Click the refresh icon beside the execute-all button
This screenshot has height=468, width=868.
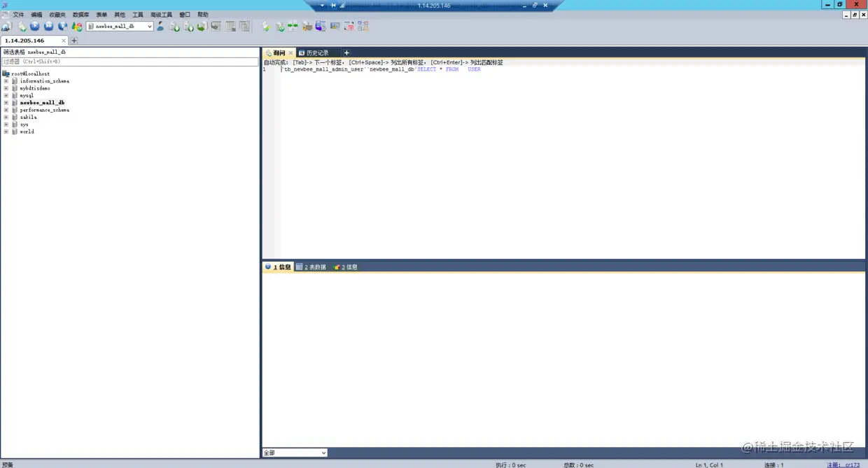[63, 27]
